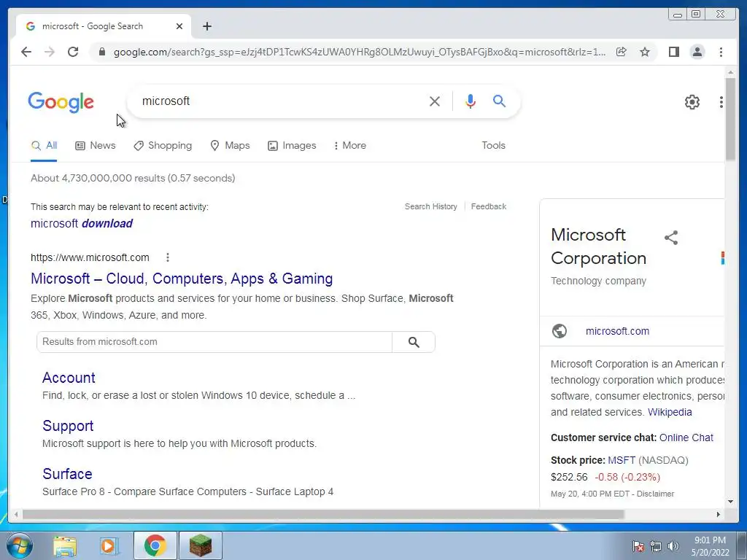Click the forward navigation arrow
This screenshot has height=560, width=747.
click(50, 52)
